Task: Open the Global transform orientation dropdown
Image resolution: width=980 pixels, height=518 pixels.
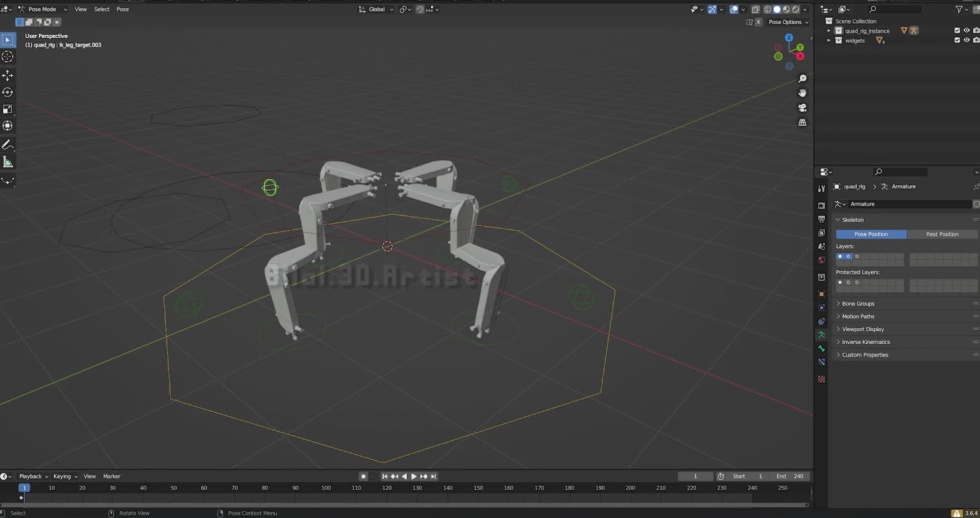Action: pyautogui.click(x=376, y=9)
